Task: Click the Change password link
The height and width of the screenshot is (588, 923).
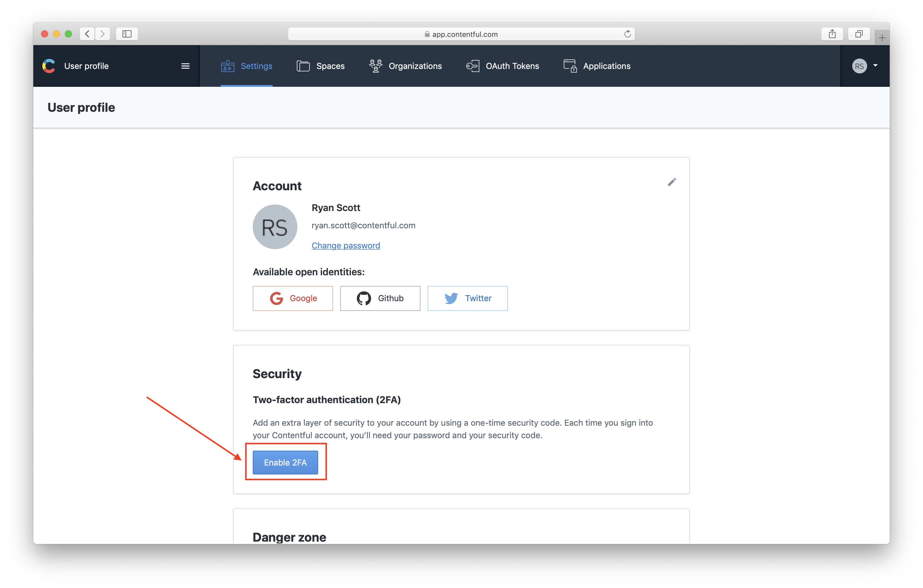Action: pos(345,246)
